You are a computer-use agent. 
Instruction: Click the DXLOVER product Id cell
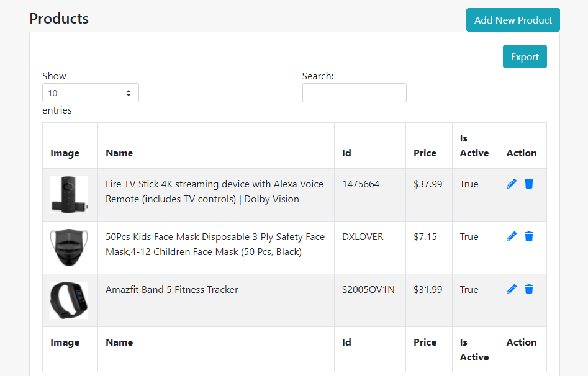pyautogui.click(x=363, y=237)
